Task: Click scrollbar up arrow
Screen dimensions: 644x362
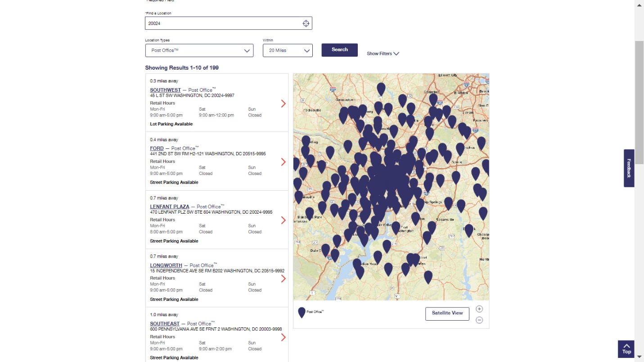Action: point(639,5)
